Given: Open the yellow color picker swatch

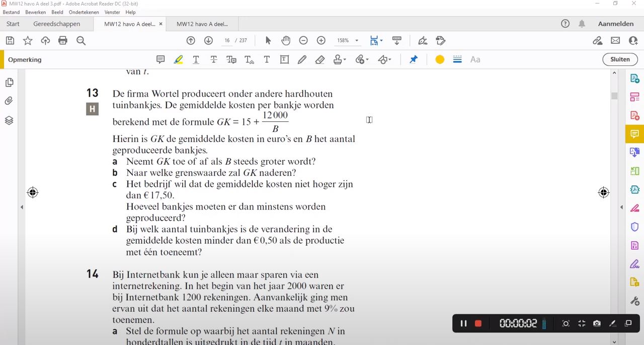Looking at the screenshot, I should pyautogui.click(x=440, y=59).
